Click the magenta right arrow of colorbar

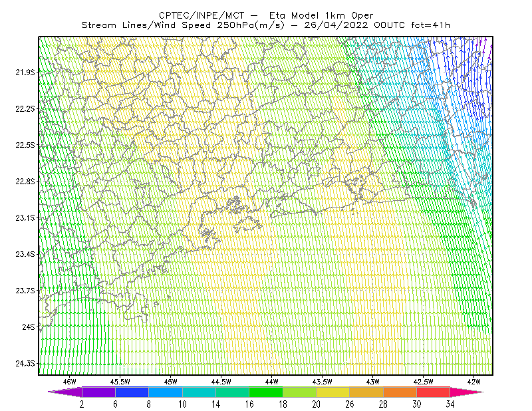(x=467, y=392)
